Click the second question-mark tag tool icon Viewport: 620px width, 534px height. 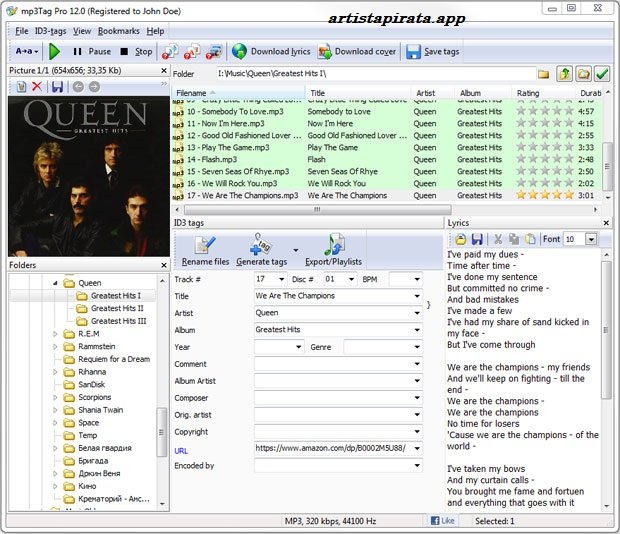[192, 51]
